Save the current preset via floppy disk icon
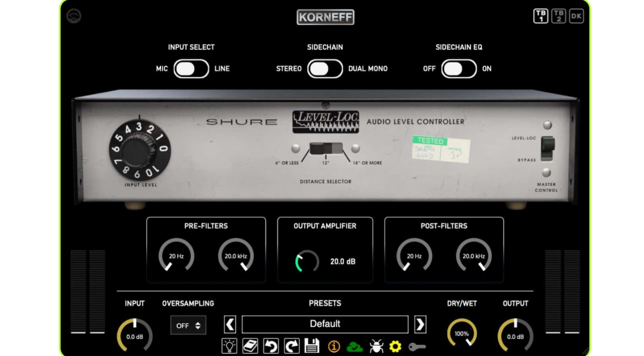Image resolution: width=644 pixels, height=356 pixels. [311, 346]
